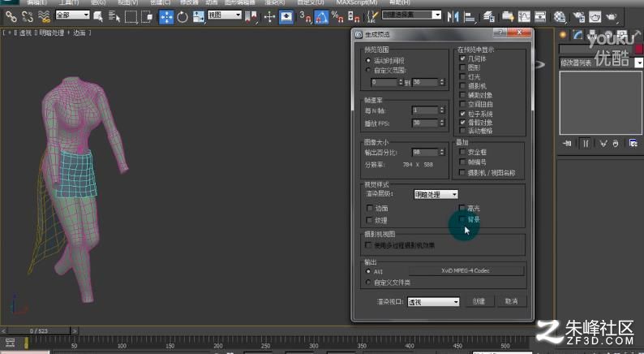This screenshot has width=644, height=354.
Task: Enable the 灯光 checkbox
Action: coord(462,76)
